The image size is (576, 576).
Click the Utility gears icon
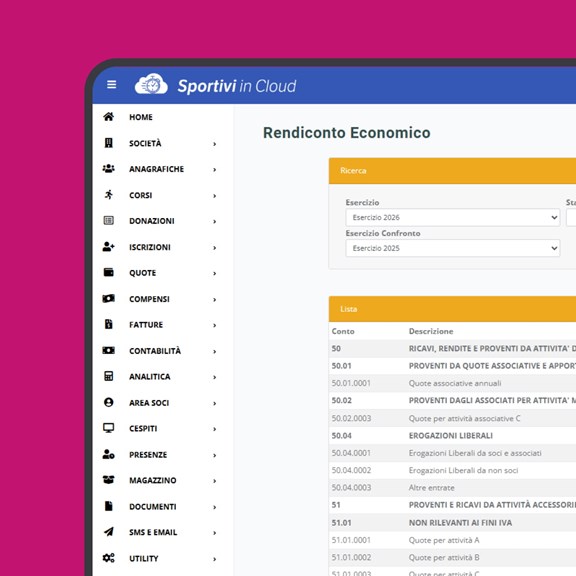(108, 558)
